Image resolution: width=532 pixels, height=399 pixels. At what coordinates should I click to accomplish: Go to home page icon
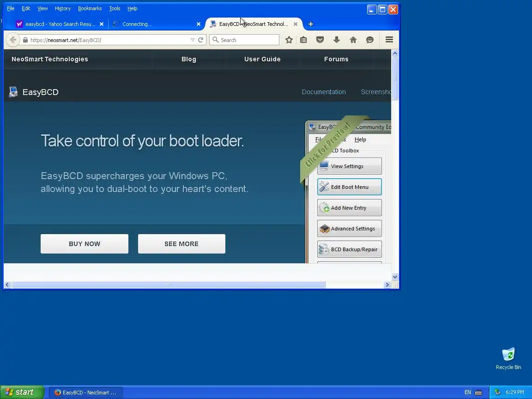353,40
